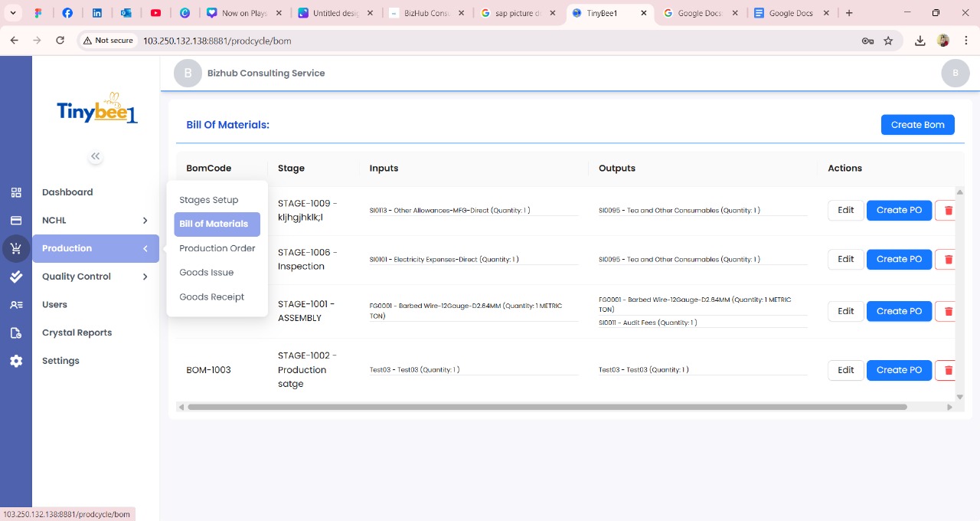
Task: Open the settings gear icon in rail
Action: pos(16,361)
